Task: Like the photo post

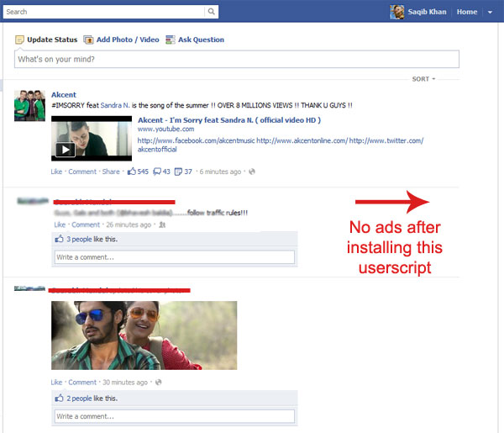Action: (56, 383)
